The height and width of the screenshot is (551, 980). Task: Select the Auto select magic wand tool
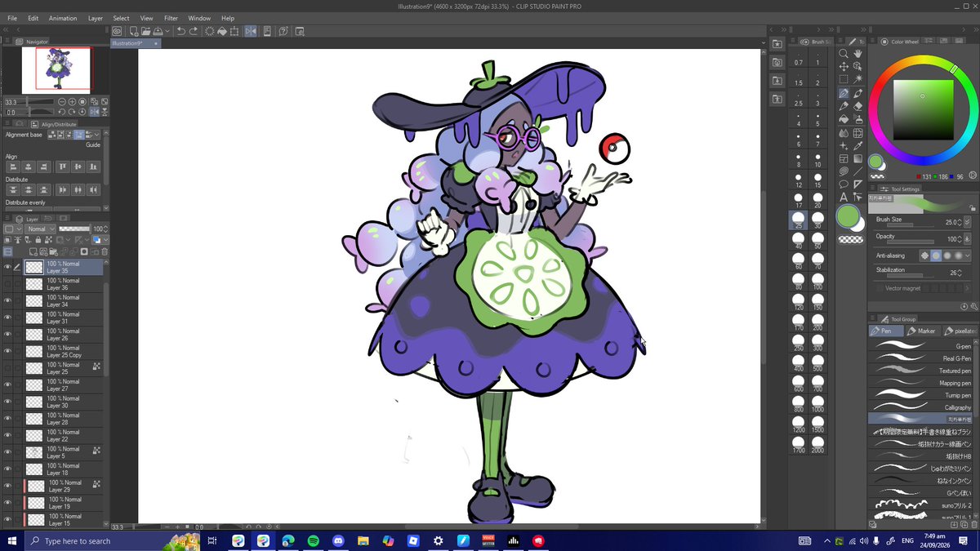[858, 79]
